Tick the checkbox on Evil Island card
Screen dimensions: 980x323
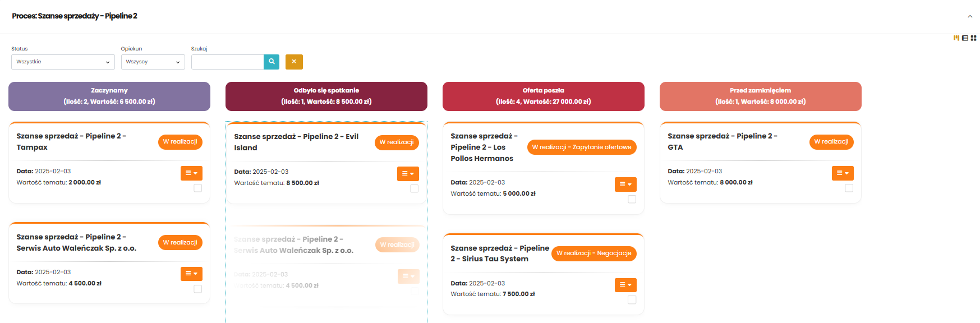pyautogui.click(x=415, y=188)
